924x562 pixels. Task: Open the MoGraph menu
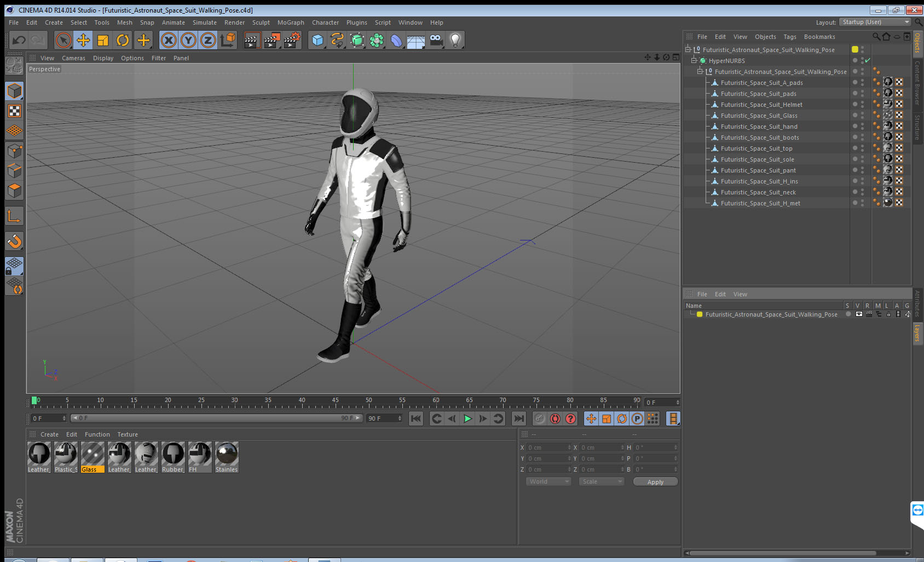(291, 22)
